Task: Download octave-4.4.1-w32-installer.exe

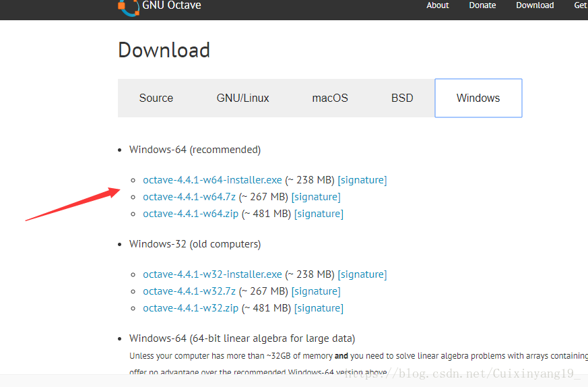Action: [212, 274]
